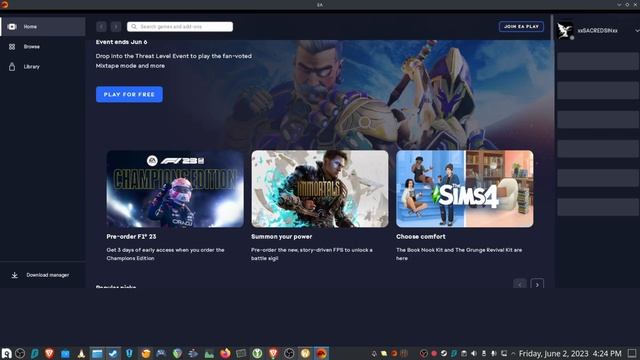This screenshot has width=640, height=360.
Task: Open the Home section in sidebar
Action: (42, 27)
